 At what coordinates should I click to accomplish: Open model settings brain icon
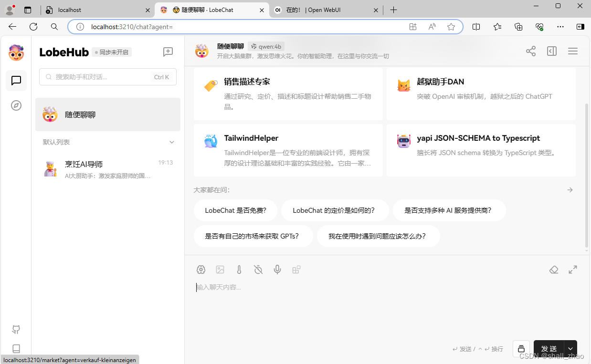click(201, 270)
